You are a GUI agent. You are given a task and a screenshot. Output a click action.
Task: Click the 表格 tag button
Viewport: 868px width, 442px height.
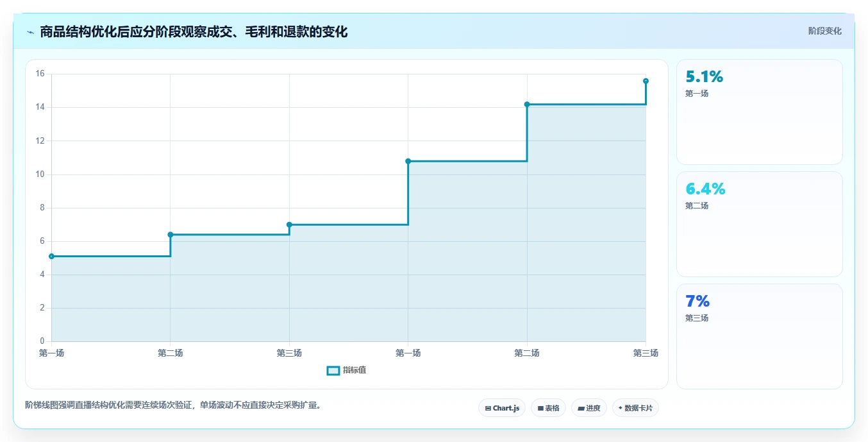pyautogui.click(x=548, y=408)
